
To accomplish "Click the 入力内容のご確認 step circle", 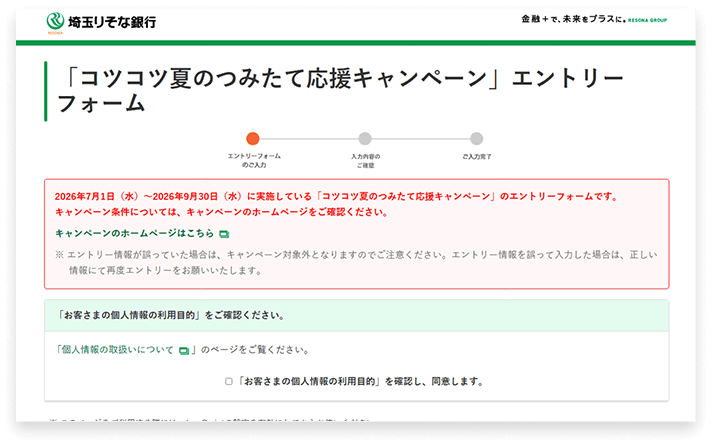I will point(365,139).
